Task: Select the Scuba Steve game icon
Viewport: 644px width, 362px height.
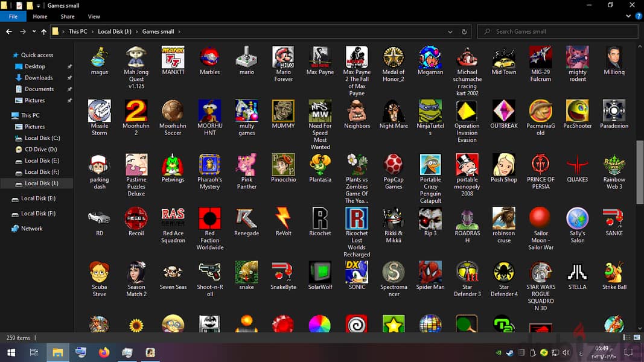Action: pyautogui.click(x=100, y=272)
